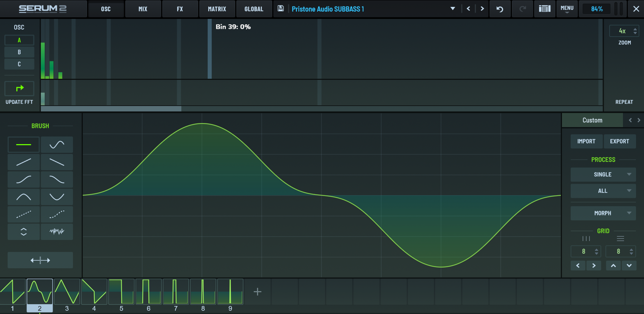Shift the waveform down with arrow
Viewport: 644px width, 314px height.
(x=629, y=266)
